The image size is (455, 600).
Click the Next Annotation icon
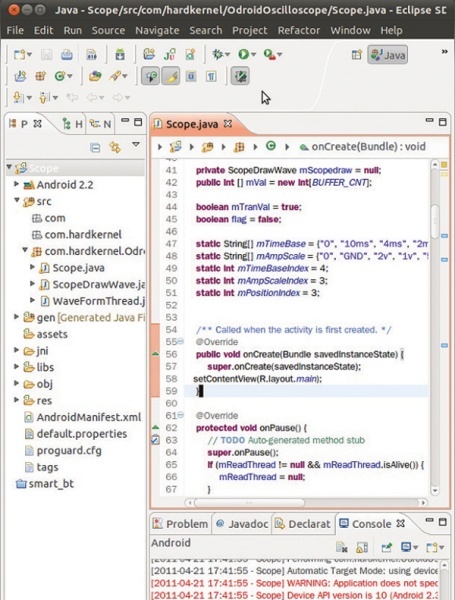tap(17, 97)
